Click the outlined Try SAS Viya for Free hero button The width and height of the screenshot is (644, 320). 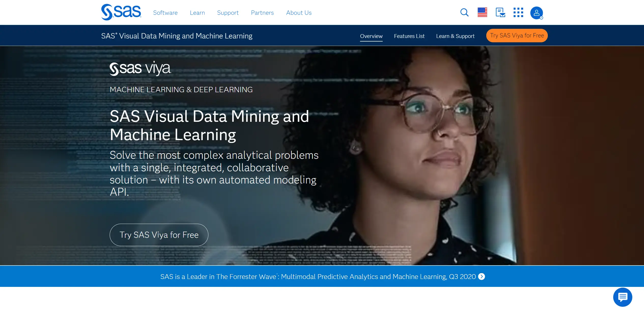tap(159, 235)
